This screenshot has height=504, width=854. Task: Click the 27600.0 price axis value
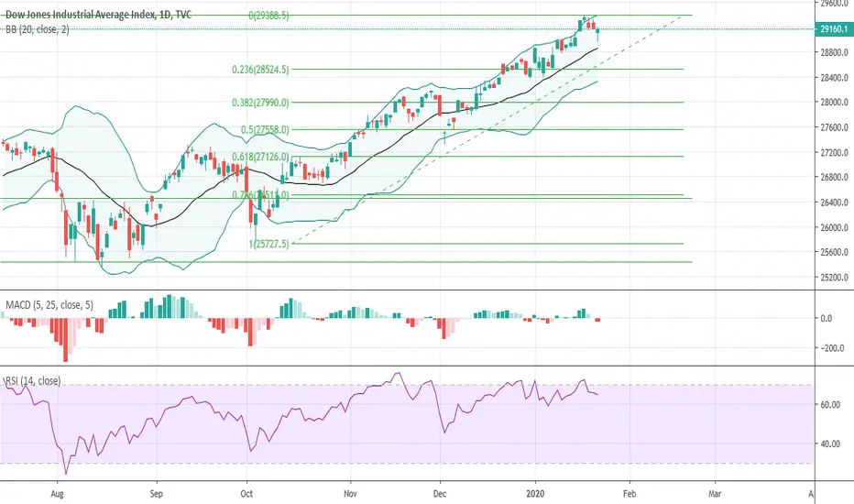click(x=835, y=127)
